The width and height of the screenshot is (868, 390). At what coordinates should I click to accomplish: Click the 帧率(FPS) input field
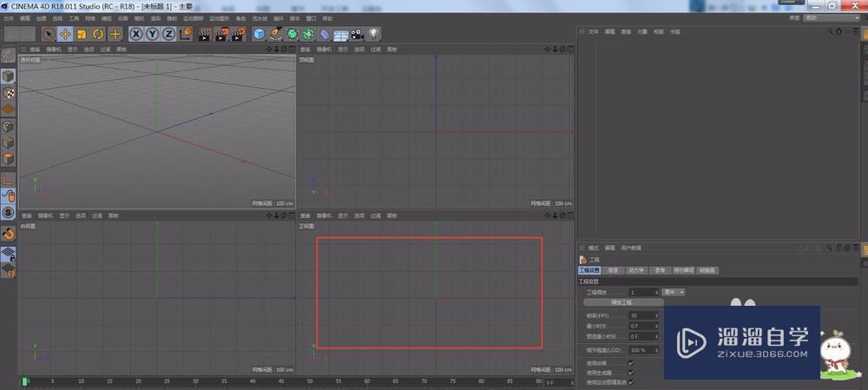click(641, 315)
